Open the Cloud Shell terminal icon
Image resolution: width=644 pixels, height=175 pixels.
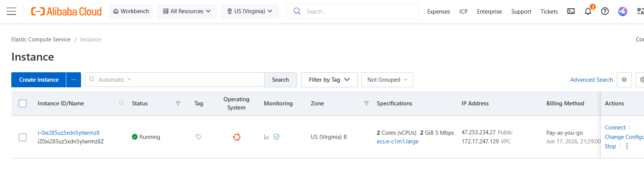pyautogui.click(x=571, y=11)
